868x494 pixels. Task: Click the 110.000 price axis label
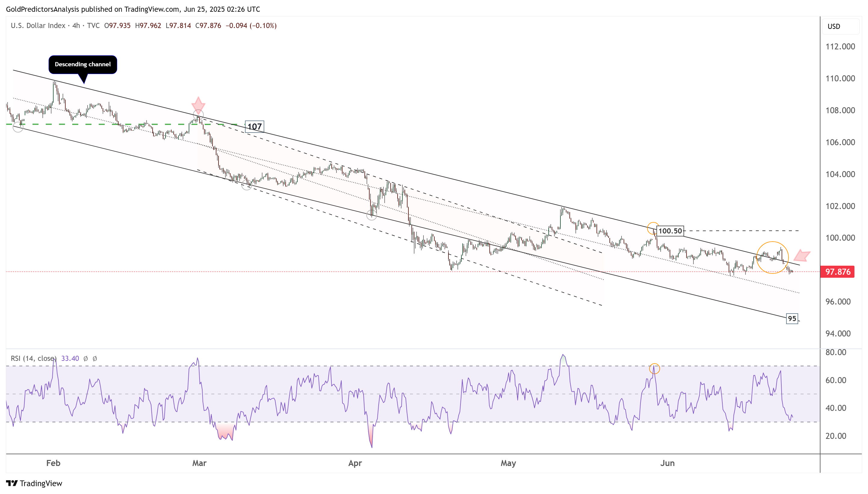[840, 78]
